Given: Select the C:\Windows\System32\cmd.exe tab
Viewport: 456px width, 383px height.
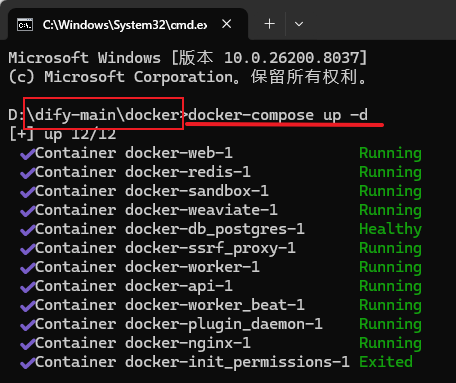Looking at the screenshot, I should click(128, 24).
